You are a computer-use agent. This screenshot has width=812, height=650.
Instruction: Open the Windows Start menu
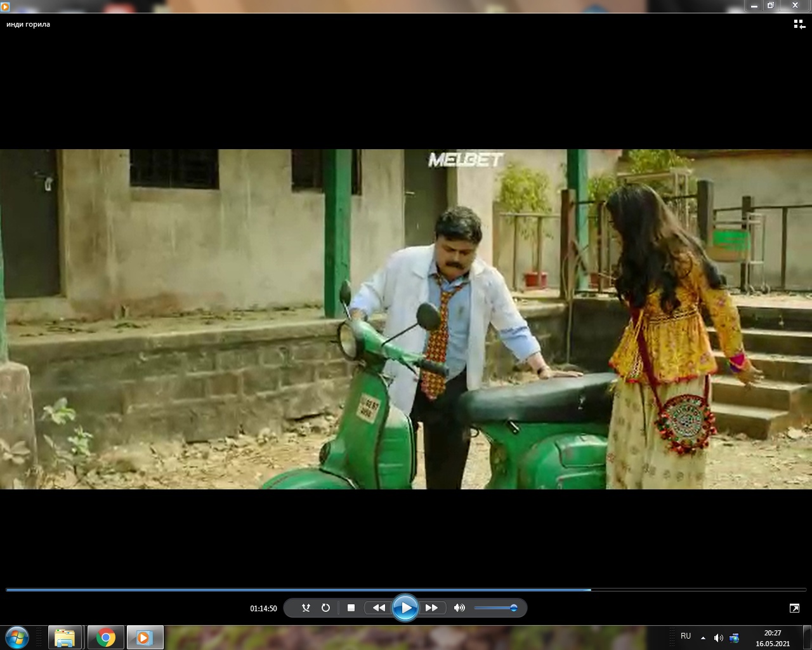coord(17,637)
